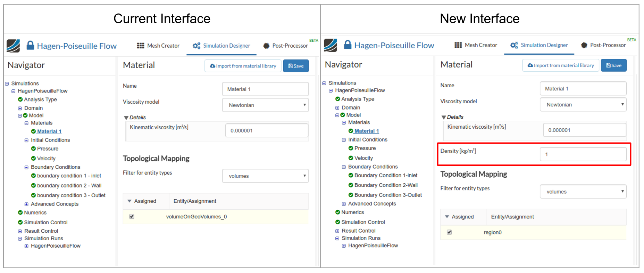Image resolution: width=644 pixels, height=273 pixels.
Task: Click the SimScale logo icon in New Interface
Action: click(x=330, y=45)
